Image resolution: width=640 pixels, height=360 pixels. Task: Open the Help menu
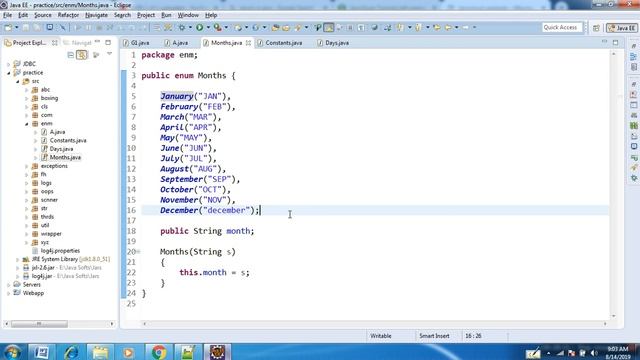[x=211, y=15]
